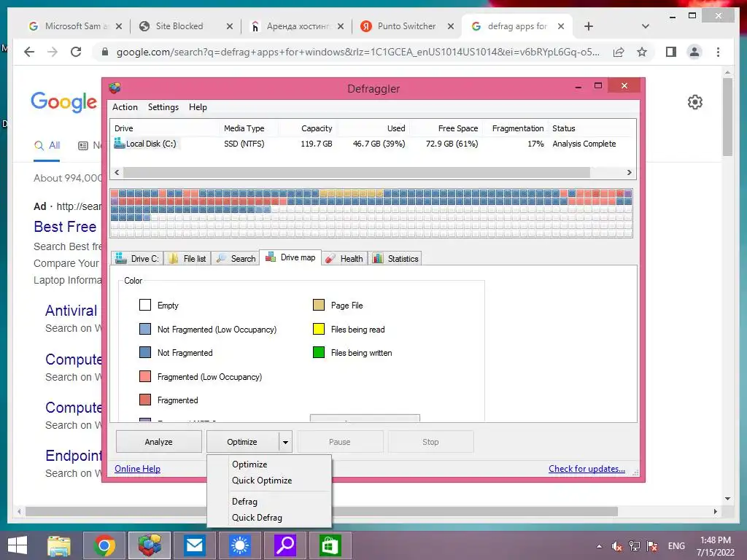The height and width of the screenshot is (560, 747).
Task: Open Chrome tab search chevron
Action: [x=646, y=26]
